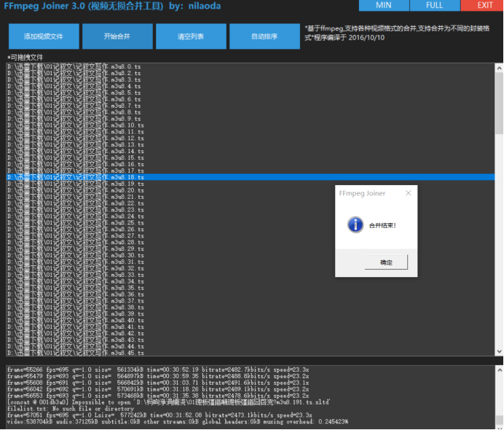Viewport: 504px width, 430px height.
Task: Select file row m3u8.13.ts
Action: (251, 144)
